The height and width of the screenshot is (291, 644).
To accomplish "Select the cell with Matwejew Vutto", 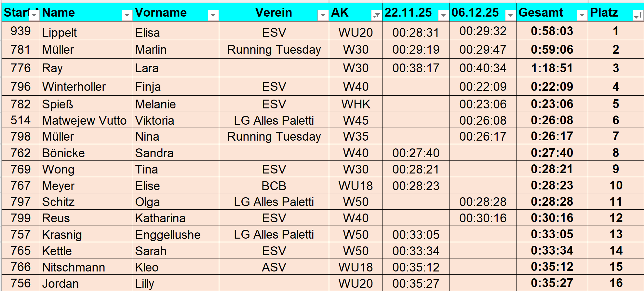I will coord(84,120).
